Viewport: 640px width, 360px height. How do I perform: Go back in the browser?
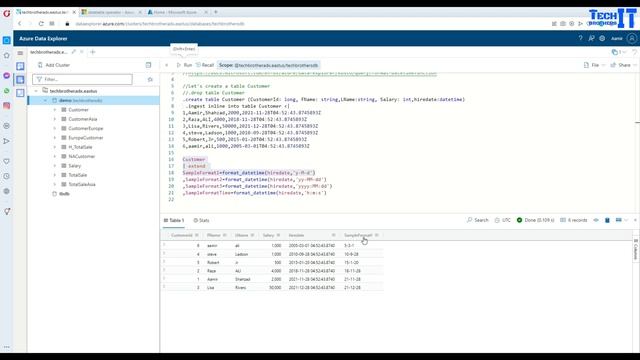19,24
